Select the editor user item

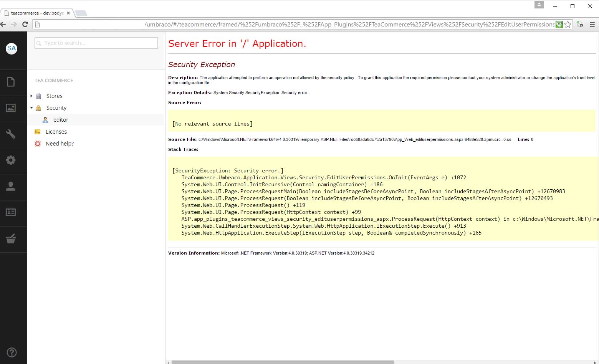61,120
